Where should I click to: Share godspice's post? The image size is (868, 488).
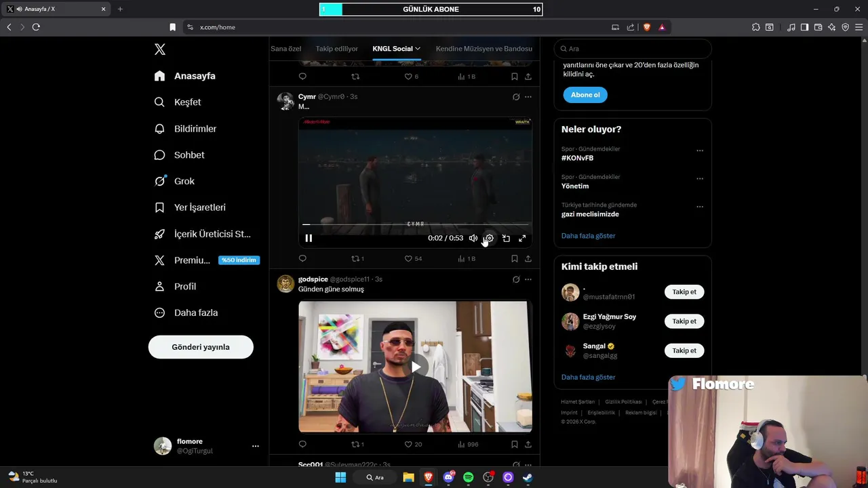(x=528, y=444)
